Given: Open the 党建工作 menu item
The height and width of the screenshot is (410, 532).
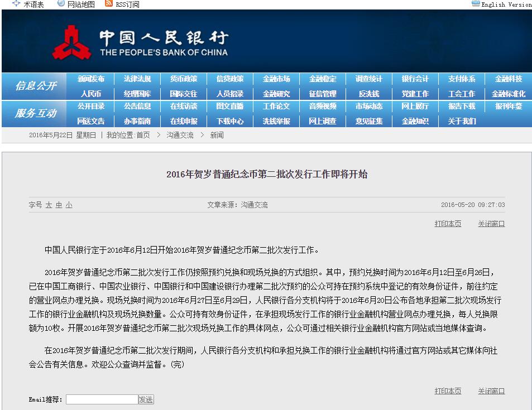Looking at the screenshot, I should (415, 94).
